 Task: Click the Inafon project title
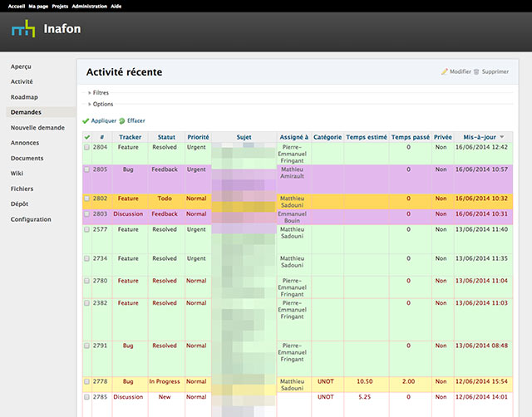[62, 29]
